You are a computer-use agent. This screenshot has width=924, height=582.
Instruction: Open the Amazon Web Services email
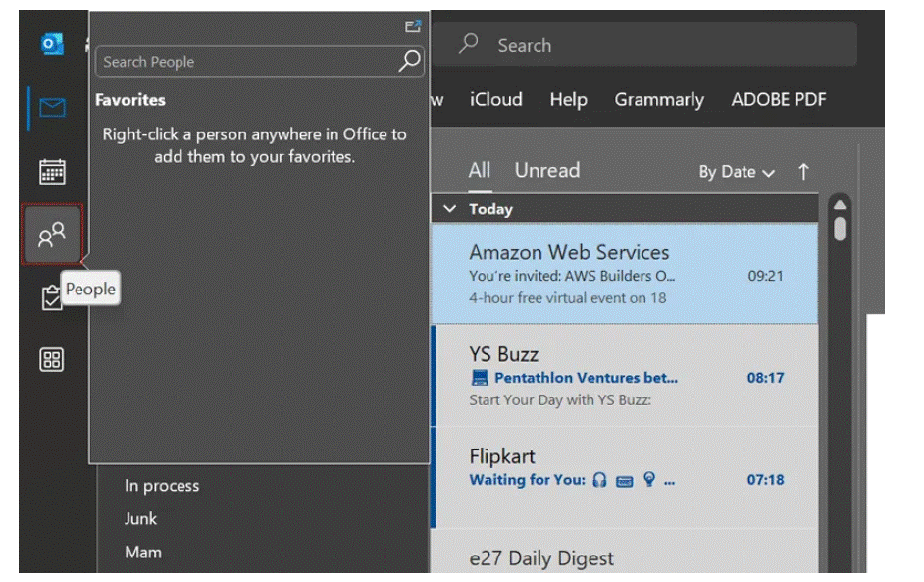click(625, 274)
